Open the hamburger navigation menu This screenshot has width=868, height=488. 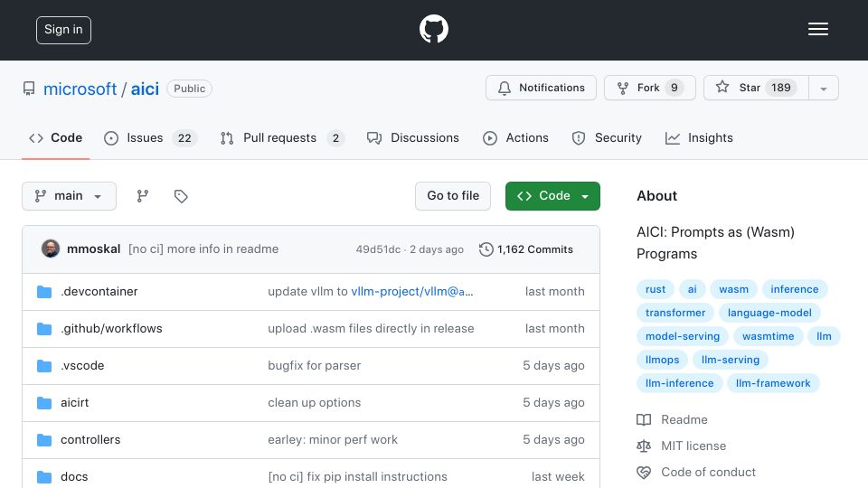coord(817,29)
